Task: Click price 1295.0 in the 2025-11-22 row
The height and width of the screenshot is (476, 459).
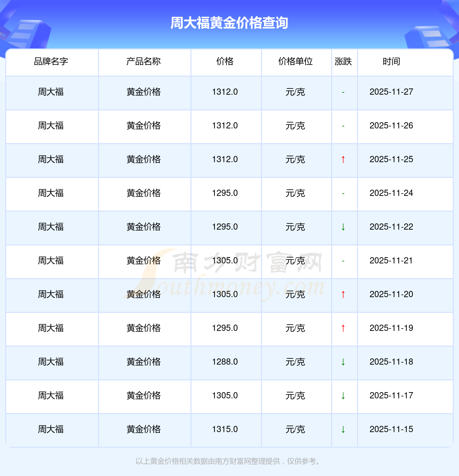Action: point(225,227)
